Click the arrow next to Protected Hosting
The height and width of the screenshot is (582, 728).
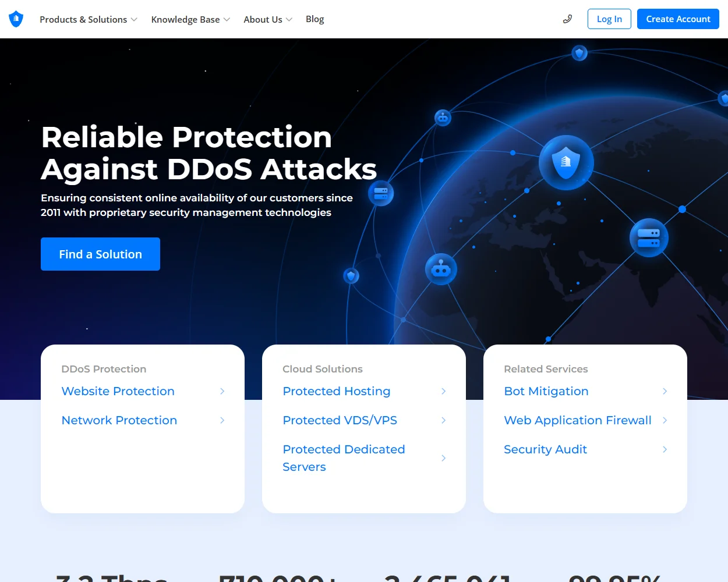(x=443, y=391)
